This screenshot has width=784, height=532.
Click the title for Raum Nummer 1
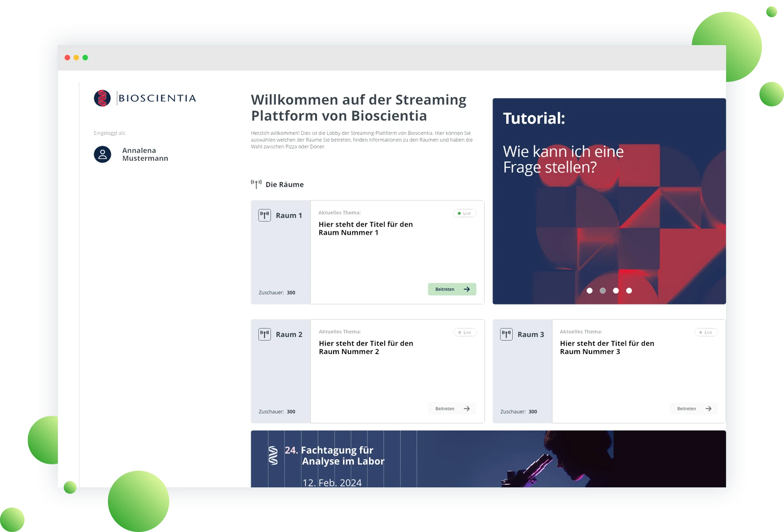point(366,228)
